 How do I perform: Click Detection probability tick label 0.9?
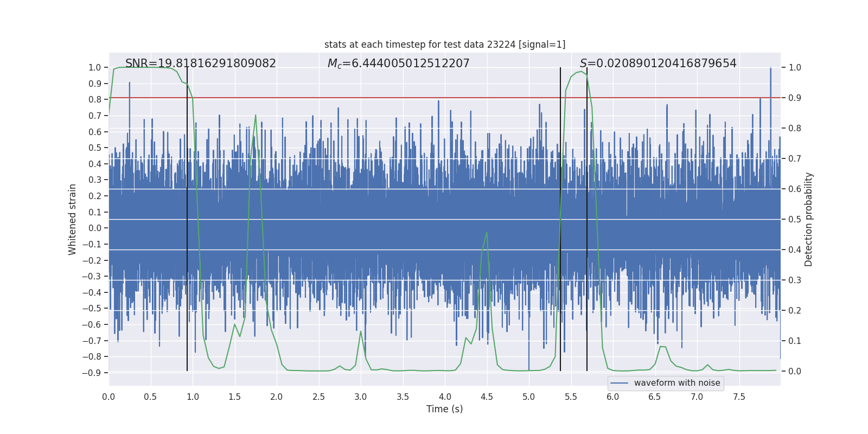[x=795, y=98]
